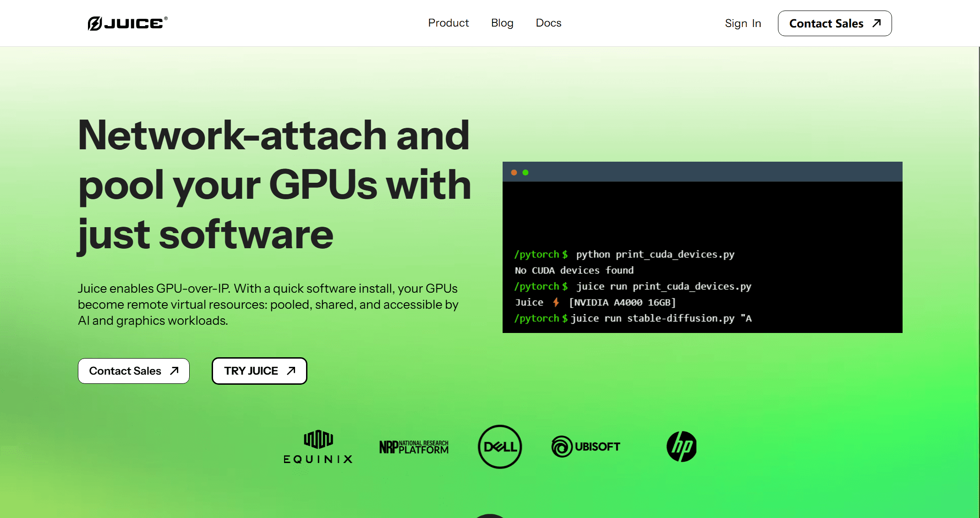The image size is (980, 518).
Task: Click the Ubisoft logo
Action: pos(586,447)
